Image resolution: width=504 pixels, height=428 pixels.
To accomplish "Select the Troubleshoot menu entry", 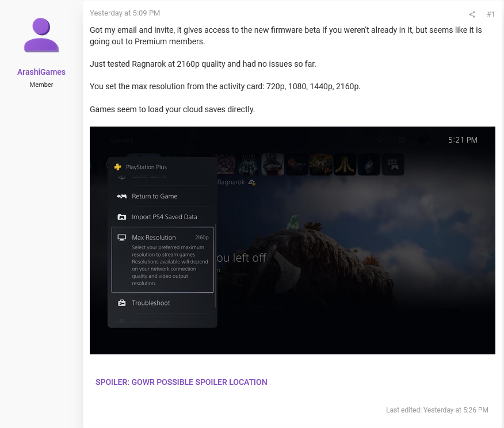I will 151,303.
